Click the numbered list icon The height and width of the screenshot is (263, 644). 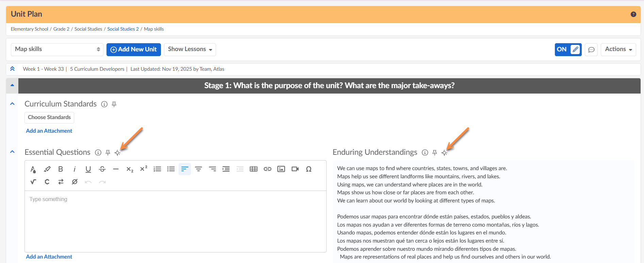(157, 169)
